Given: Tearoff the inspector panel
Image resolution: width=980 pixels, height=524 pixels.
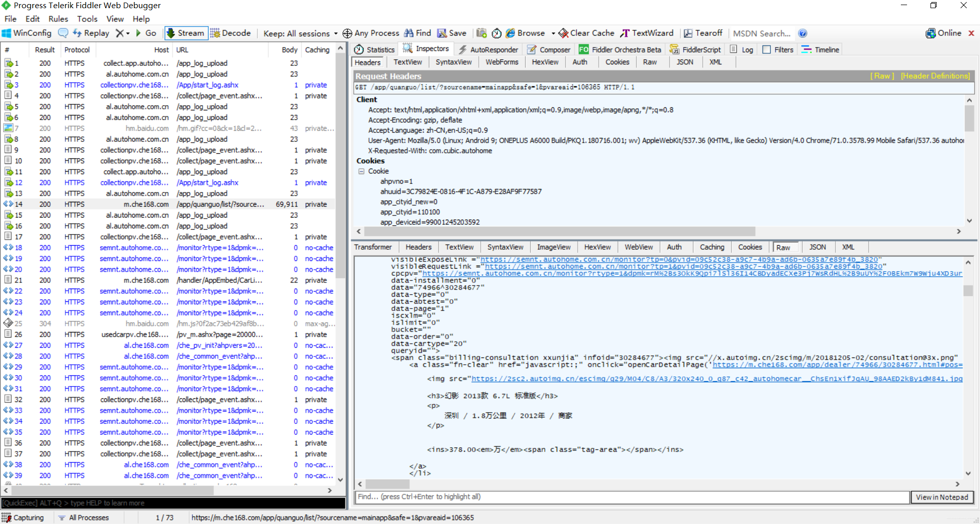Looking at the screenshot, I should (x=703, y=33).
